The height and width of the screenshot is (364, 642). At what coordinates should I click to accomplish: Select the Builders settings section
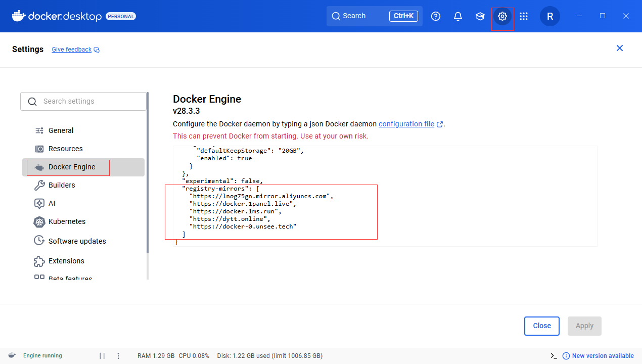[x=83, y=185]
